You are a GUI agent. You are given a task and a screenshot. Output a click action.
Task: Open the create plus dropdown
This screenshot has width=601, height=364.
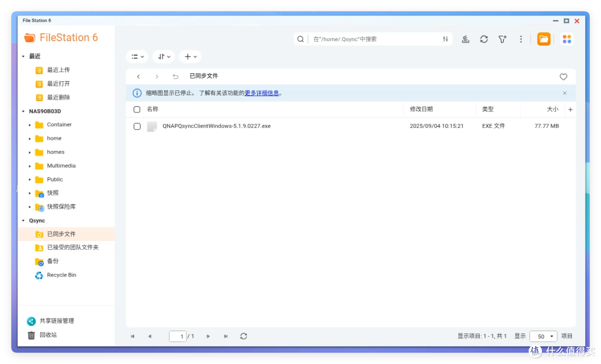[190, 57]
